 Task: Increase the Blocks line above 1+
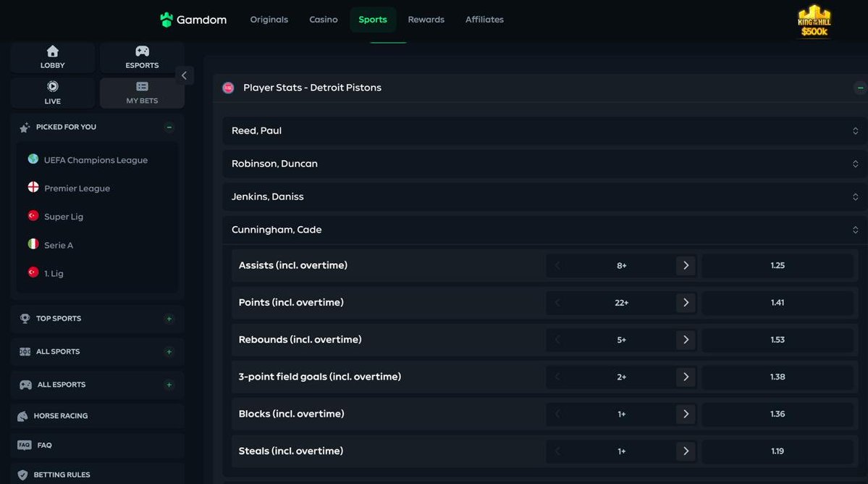click(x=686, y=414)
